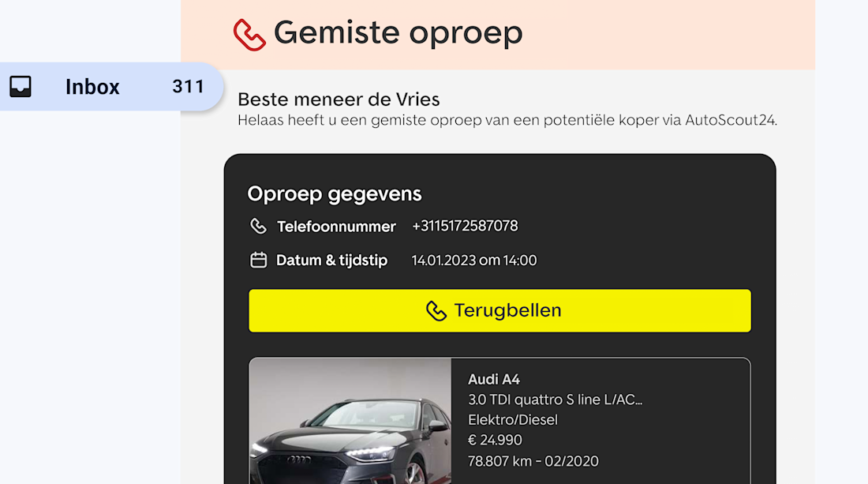Click the phone icon beside Telefoonnummer
The image size is (868, 484).
pyautogui.click(x=258, y=227)
